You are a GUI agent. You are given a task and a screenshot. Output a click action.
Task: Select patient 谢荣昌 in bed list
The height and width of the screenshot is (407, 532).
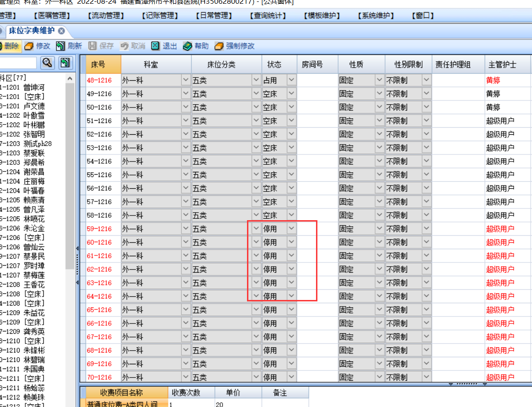point(23,172)
